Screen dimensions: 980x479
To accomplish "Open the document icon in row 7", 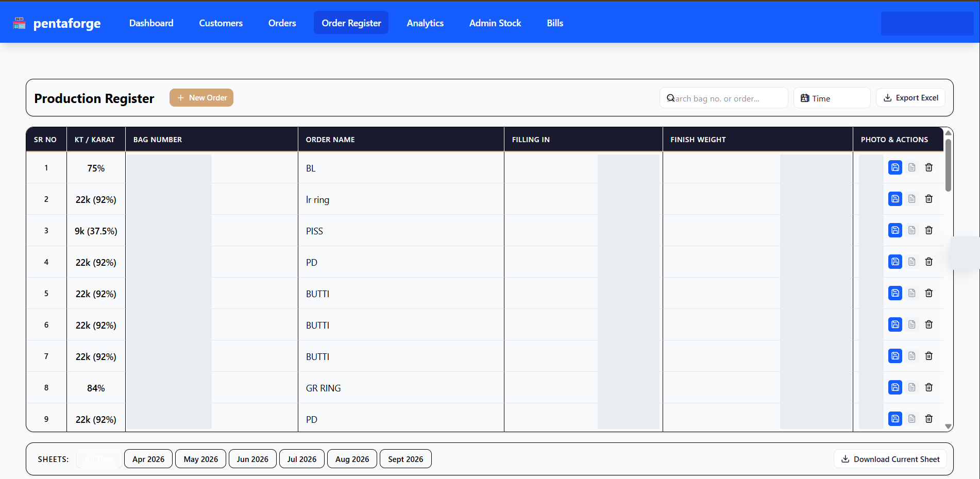I will (912, 356).
